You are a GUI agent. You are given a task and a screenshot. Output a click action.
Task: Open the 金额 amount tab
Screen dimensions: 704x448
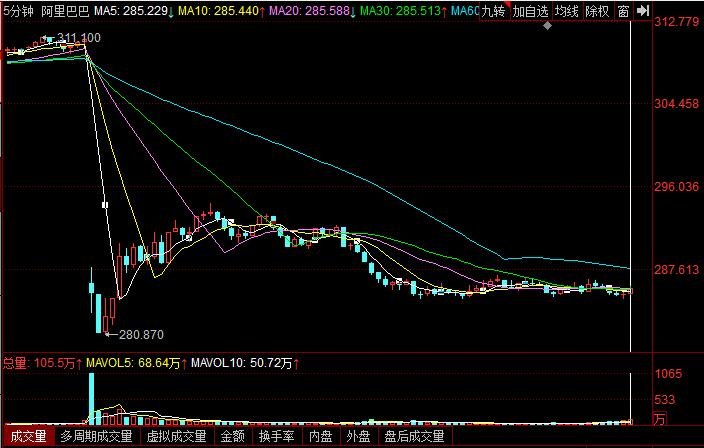(x=233, y=436)
